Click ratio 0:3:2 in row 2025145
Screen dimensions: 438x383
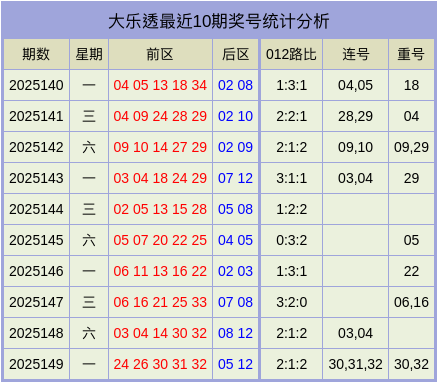point(291,240)
